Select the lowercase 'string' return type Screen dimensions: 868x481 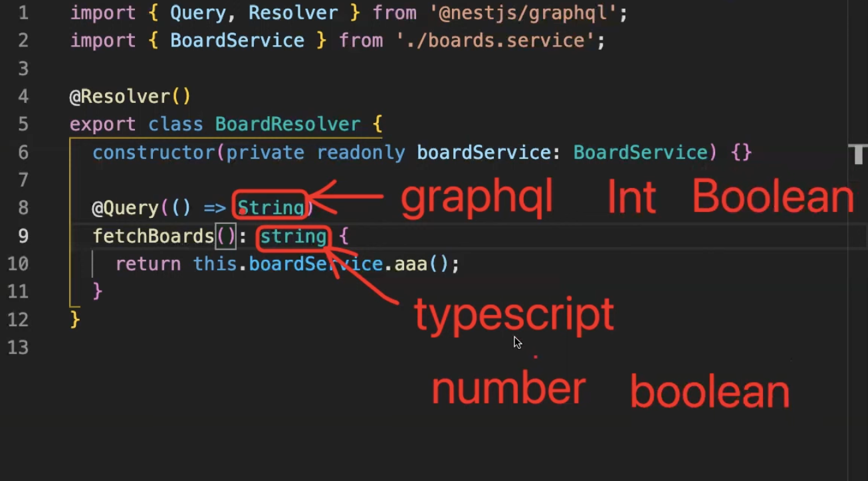coord(293,236)
